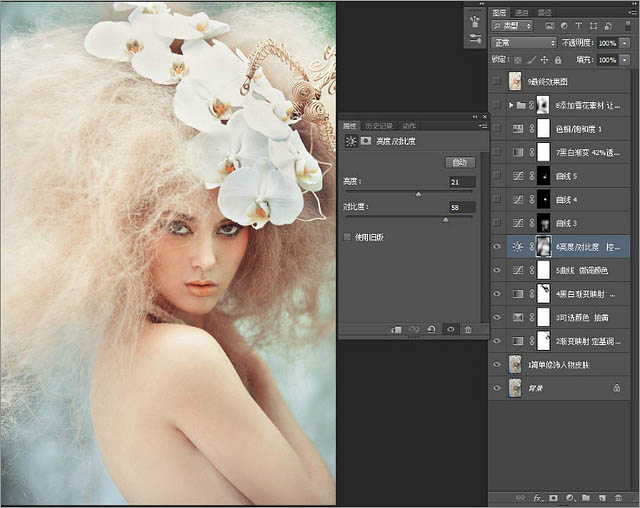The image size is (640, 508).
Task: Open the blend mode 正常 dropdown
Action: point(524,44)
